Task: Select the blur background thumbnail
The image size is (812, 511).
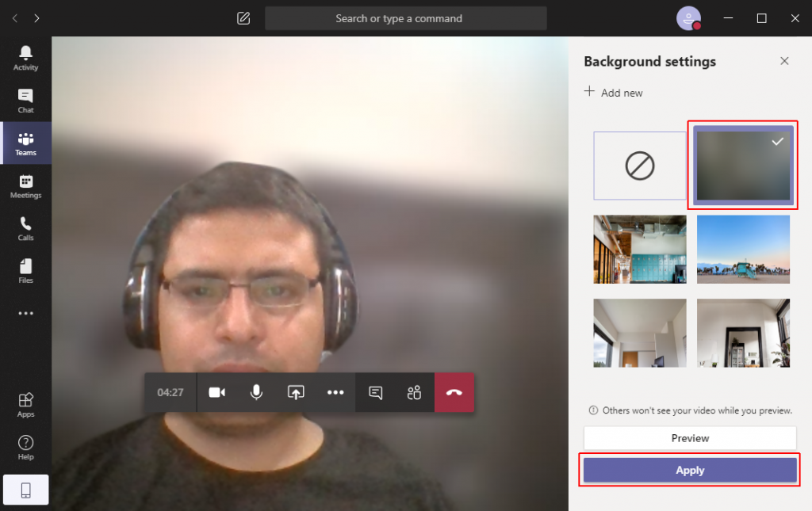Action: pos(742,166)
